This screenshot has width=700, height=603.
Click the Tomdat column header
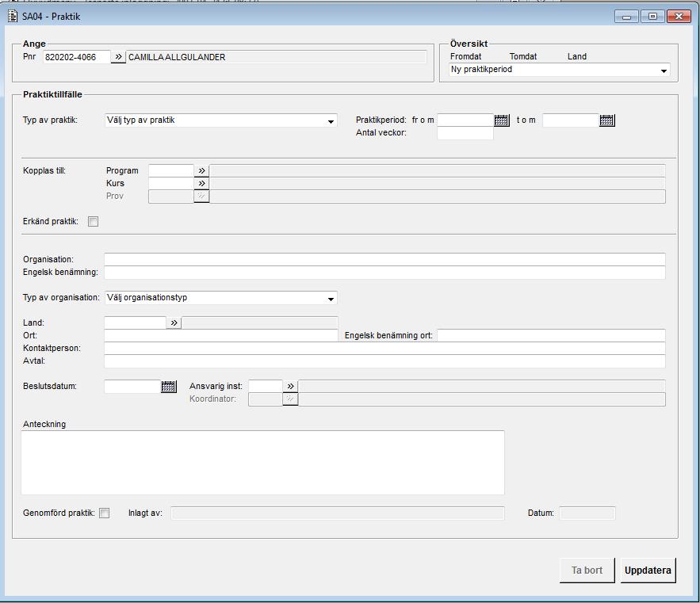point(522,57)
